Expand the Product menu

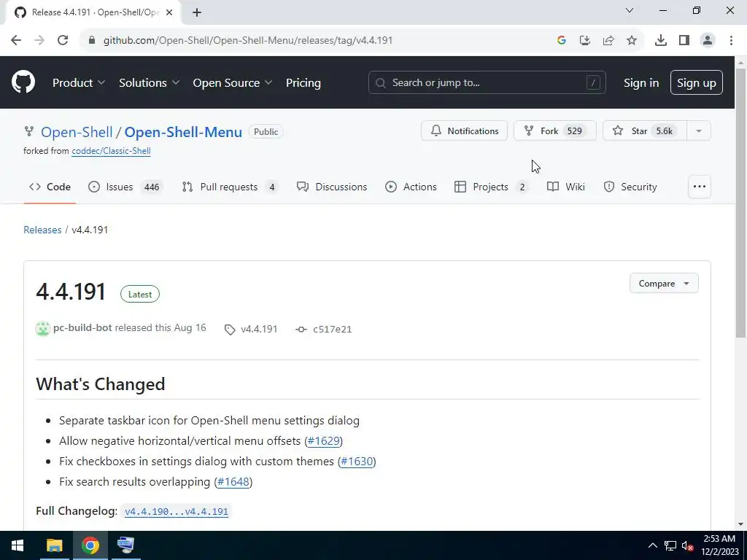pyautogui.click(x=79, y=82)
